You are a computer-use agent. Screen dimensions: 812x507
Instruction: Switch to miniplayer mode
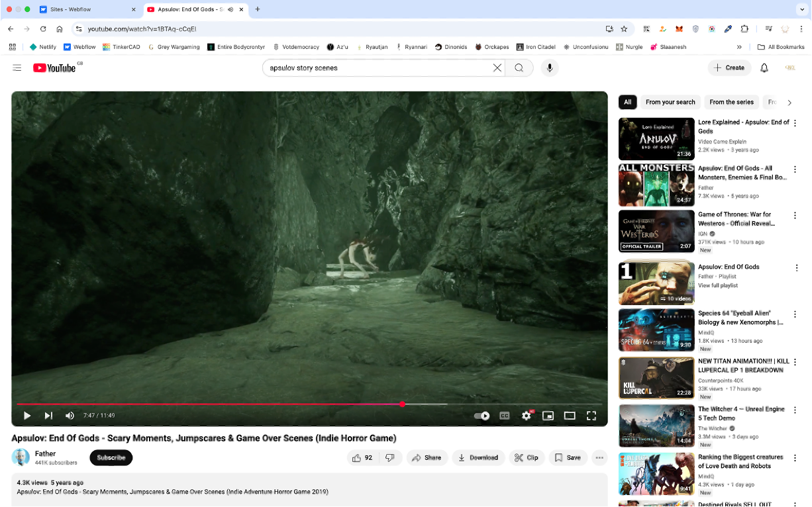(548, 416)
